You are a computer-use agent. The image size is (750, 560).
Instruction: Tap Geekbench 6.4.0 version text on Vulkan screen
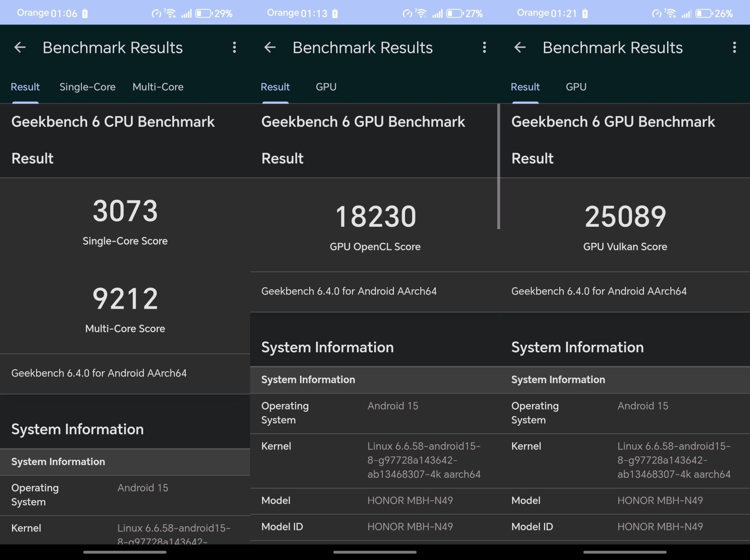coord(599,291)
